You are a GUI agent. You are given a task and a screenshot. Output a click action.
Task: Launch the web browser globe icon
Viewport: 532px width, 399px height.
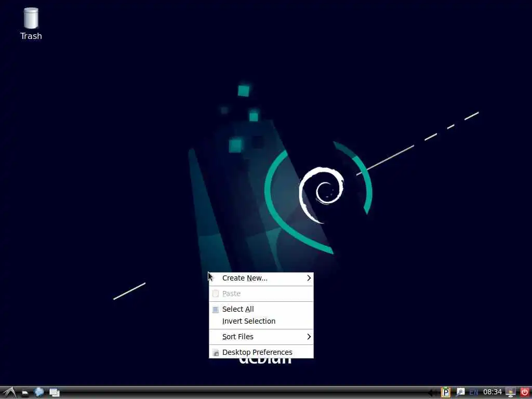[x=39, y=392]
